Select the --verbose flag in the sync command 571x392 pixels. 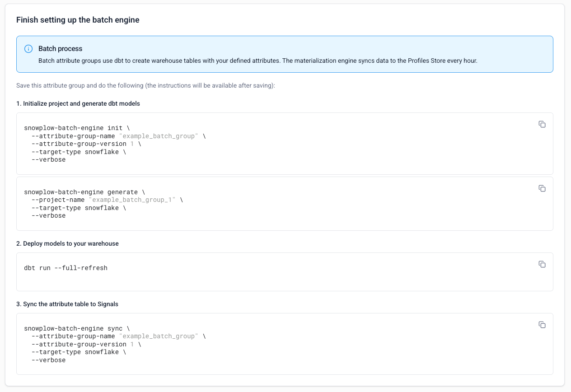tap(48, 359)
